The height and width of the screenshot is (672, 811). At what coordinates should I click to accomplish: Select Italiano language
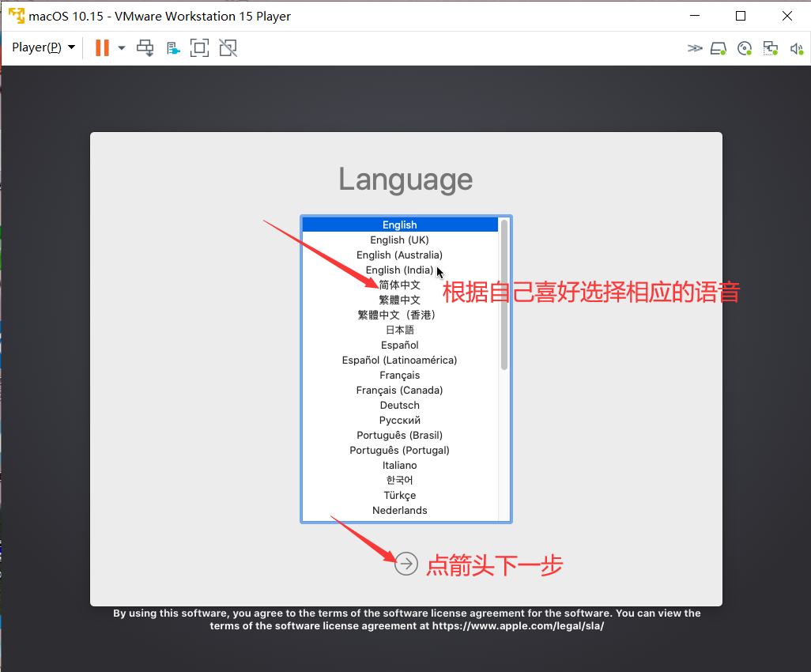coord(400,465)
